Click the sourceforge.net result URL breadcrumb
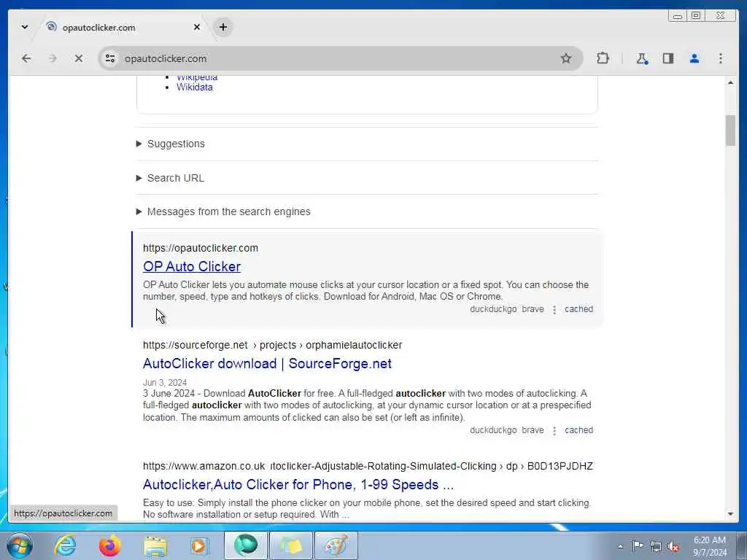The height and width of the screenshot is (560, 747). (x=273, y=345)
